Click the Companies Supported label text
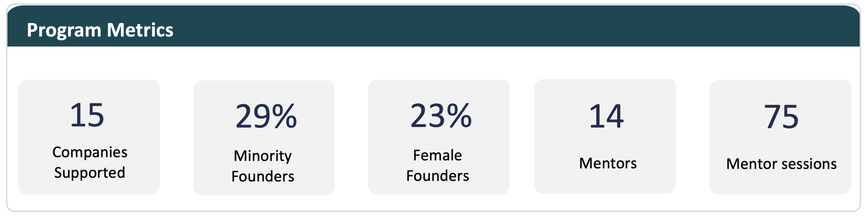The height and width of the screenshot is (218, 868). tap(90, 162)
